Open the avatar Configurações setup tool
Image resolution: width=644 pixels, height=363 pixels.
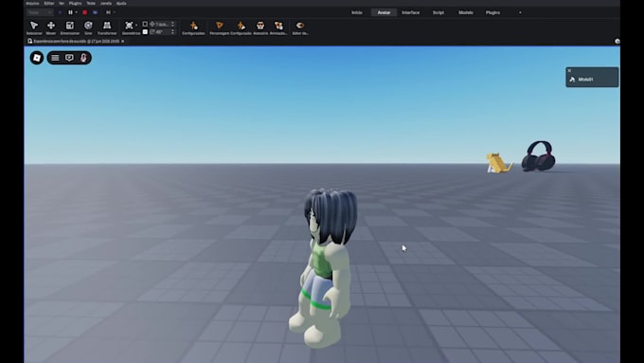click(193, 27)
